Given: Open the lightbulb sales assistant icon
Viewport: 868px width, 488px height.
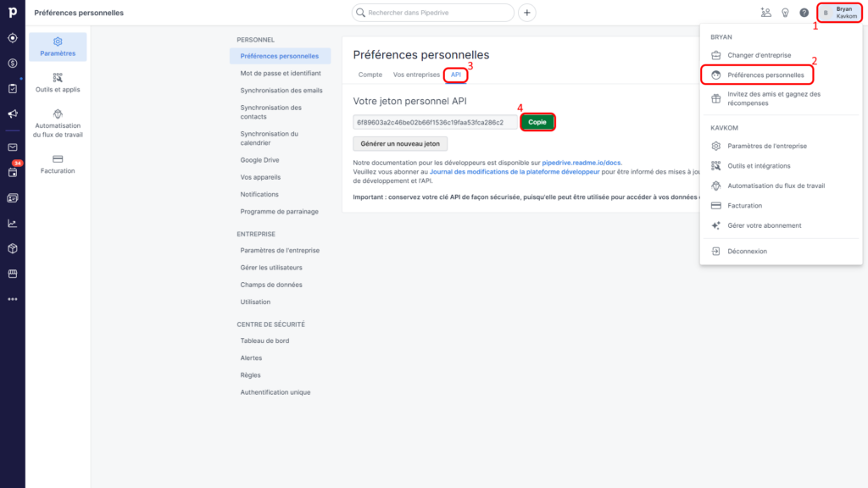Looking at the screenshot, I should pyautogui.click(x=785, y=12).
